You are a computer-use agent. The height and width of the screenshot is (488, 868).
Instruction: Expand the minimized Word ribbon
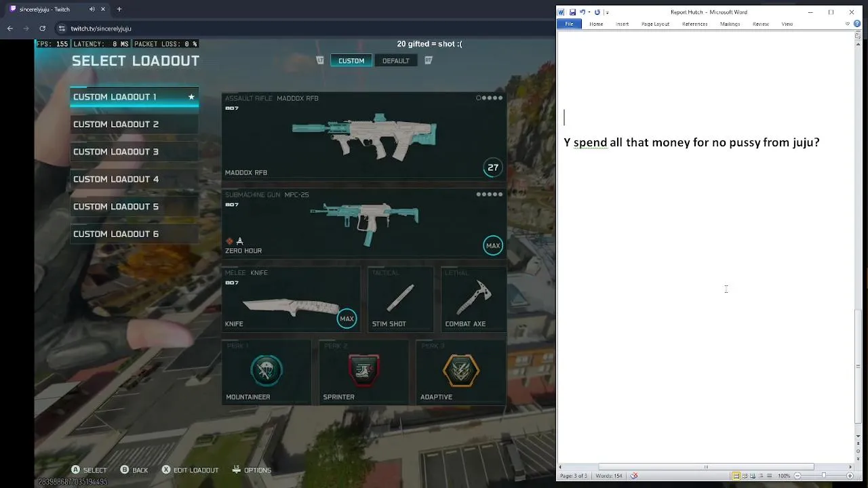coord(848,24)
